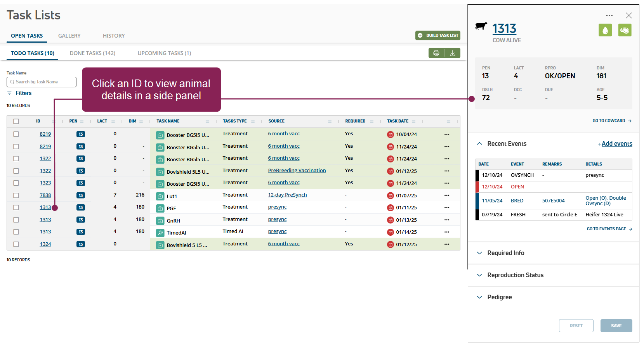Screen dimensions: 644x347
Task: Click the Build Task List button
Action: [x=438, y=35]
